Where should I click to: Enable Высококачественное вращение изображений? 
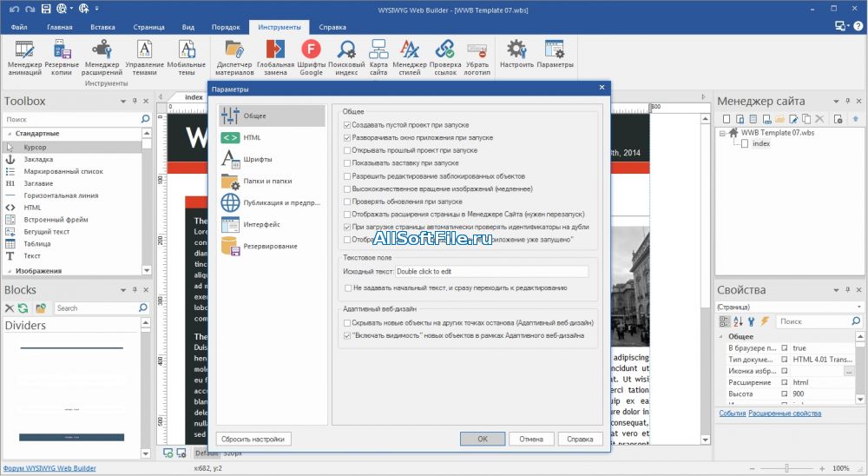347,189
